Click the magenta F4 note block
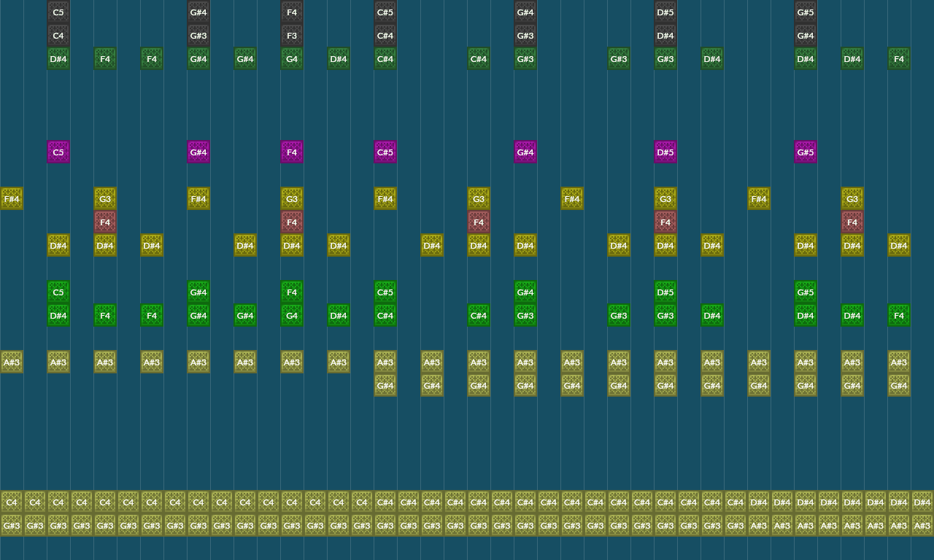Screen dimensions: 934x560 (292, 152)
